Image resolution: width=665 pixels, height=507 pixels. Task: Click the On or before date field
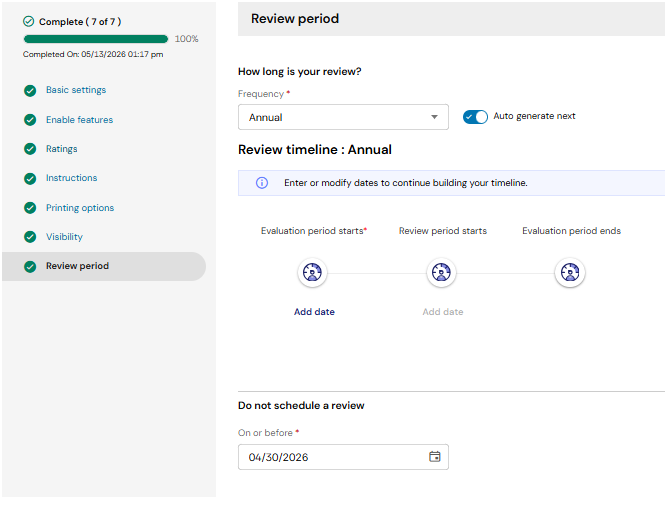coord(343,457)
